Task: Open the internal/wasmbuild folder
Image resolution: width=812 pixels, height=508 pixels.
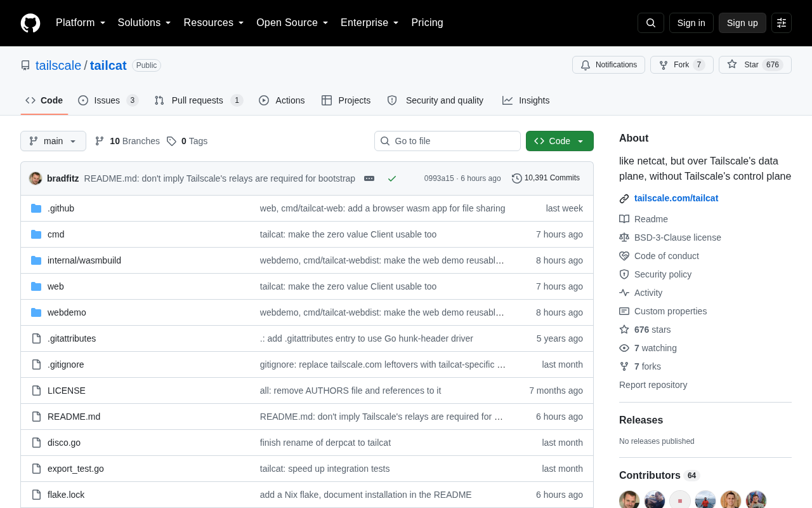Action: tap(84, 260)
